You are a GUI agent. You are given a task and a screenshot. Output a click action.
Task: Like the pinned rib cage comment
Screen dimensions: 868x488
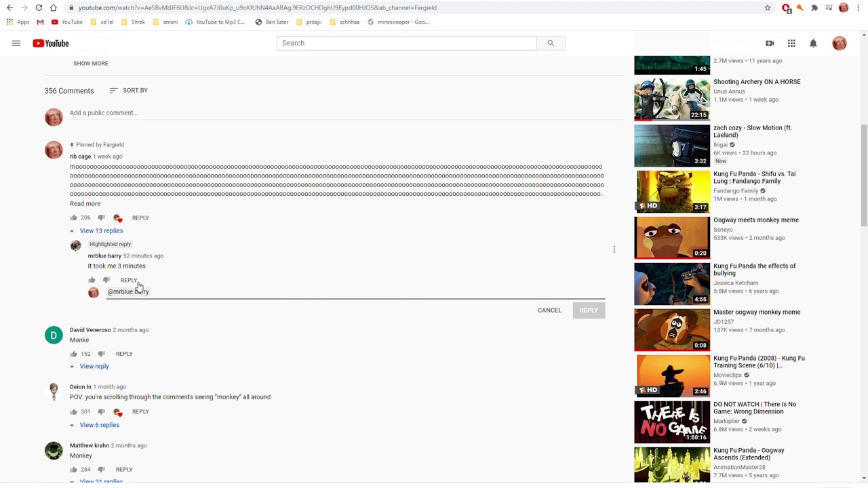74,218
